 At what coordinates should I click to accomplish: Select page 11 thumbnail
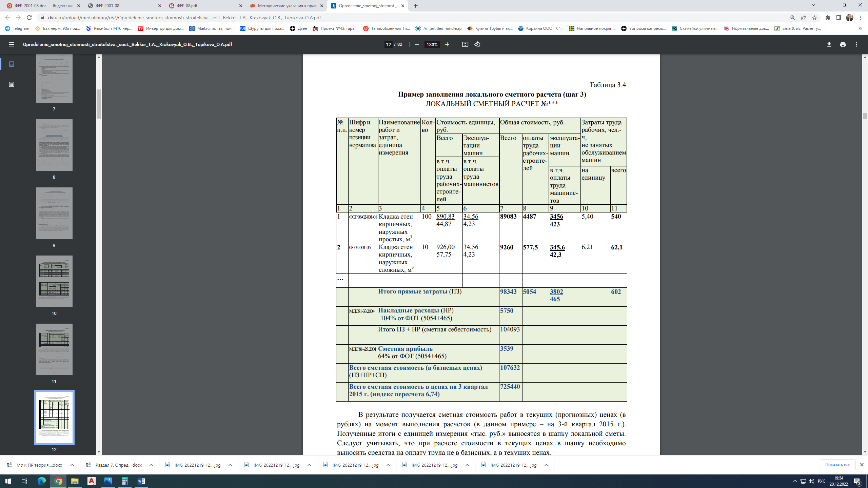54,349
